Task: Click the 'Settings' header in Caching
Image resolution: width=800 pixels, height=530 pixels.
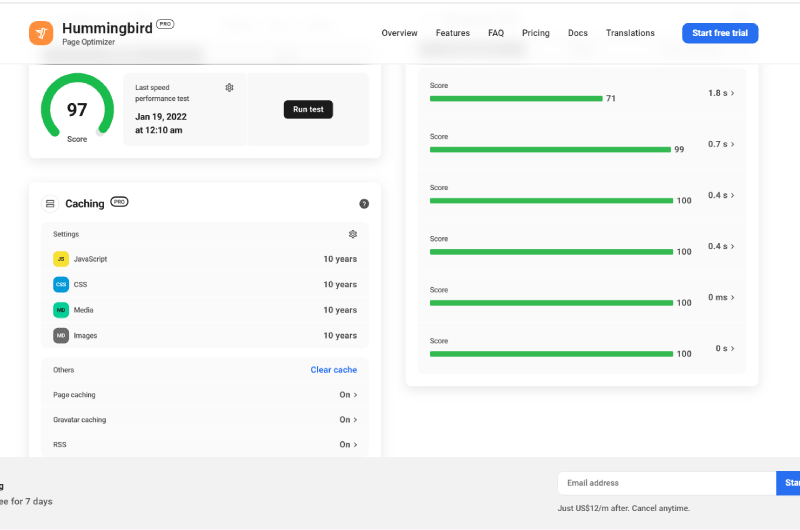Action: (x=66, y=234)
